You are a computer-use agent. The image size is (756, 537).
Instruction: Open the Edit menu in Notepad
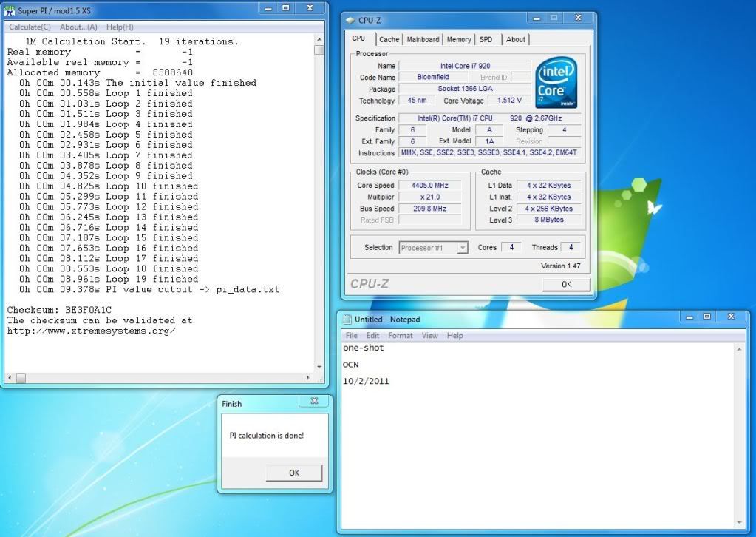pos(372,335)
